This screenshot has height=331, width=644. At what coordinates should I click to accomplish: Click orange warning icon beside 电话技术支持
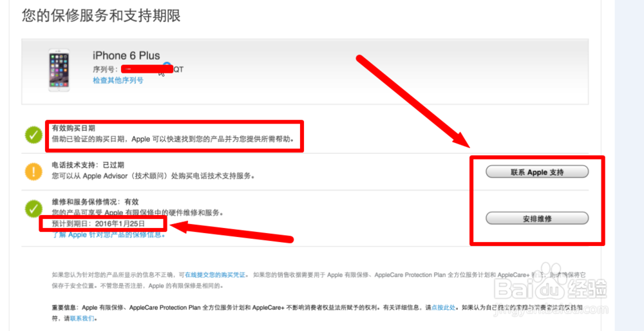pos(33,172)
